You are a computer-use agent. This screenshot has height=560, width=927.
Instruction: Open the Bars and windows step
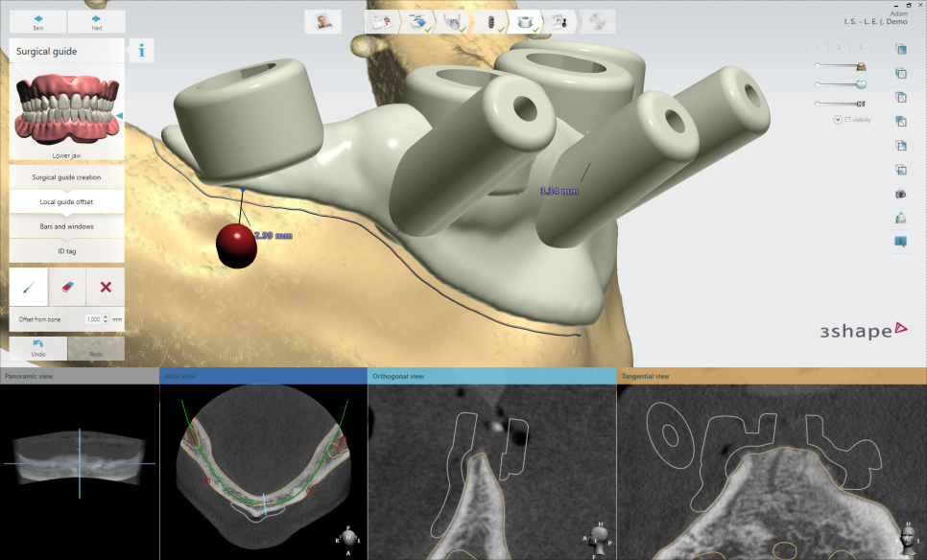click(x=66, y=226)
